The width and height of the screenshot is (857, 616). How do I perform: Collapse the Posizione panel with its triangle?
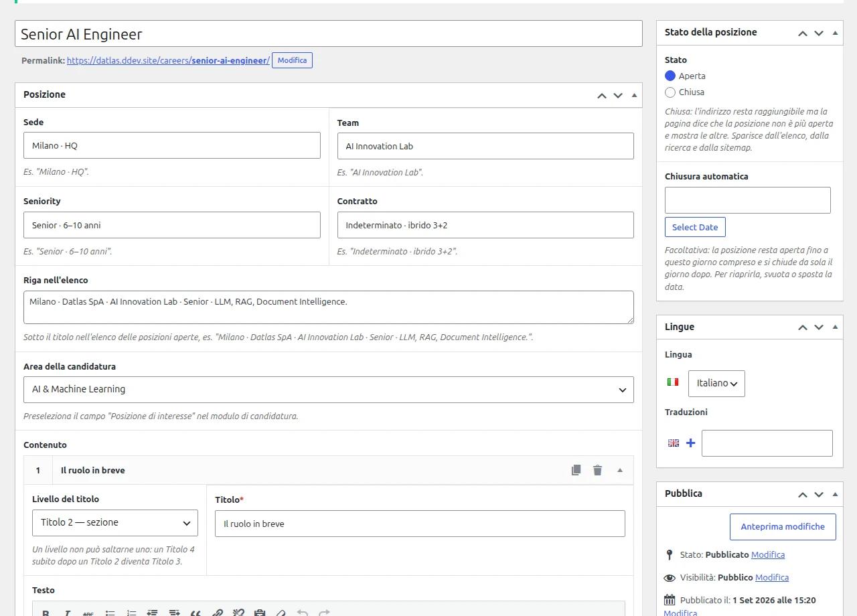(x=634, y=95)
